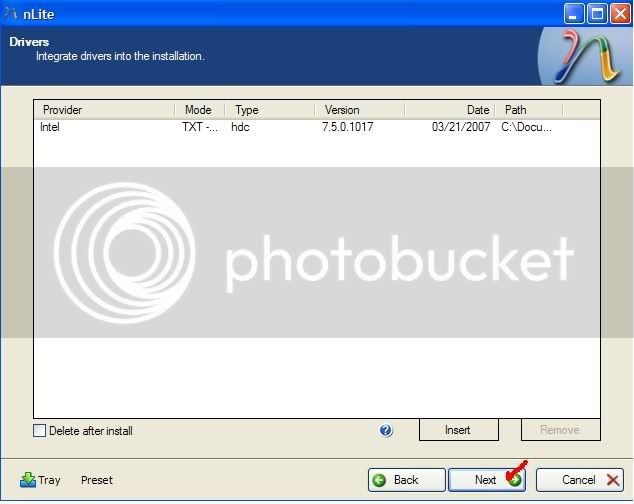Click the hdc type cell
The width and height of the screenshot is (634, 504).
[x=240, y=127]
